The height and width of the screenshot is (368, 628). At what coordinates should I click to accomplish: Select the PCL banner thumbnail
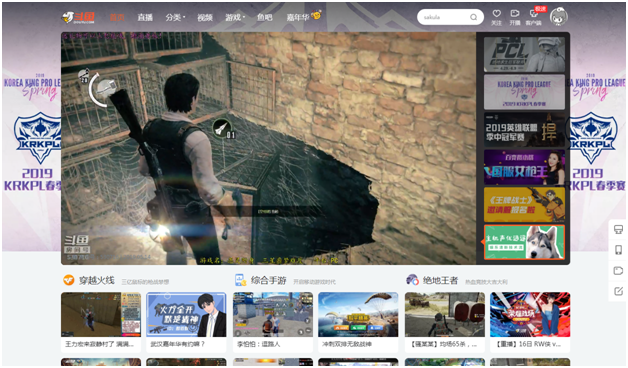click(524, 54)
